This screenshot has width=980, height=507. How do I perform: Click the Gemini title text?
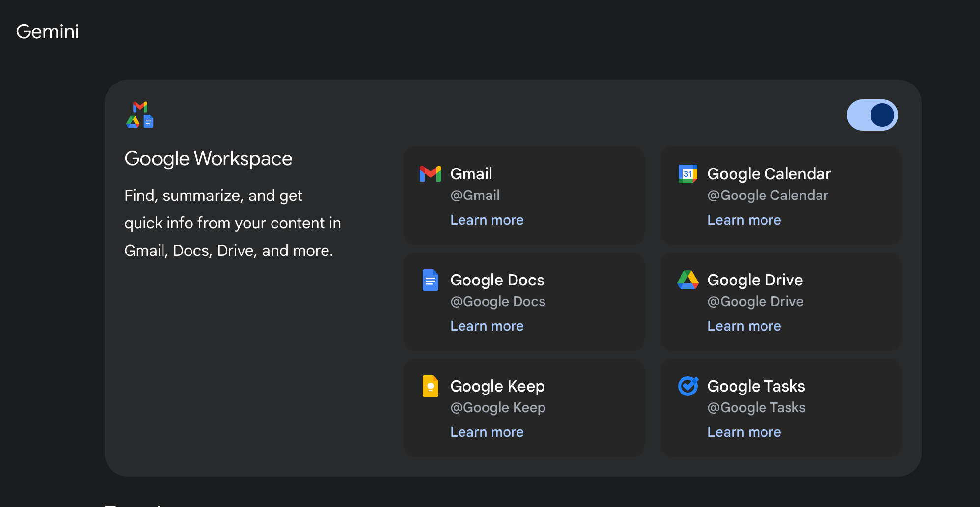[48, 32]
